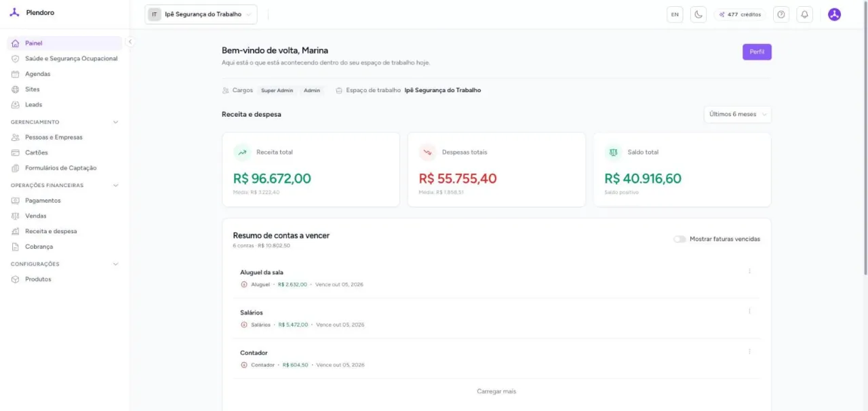Click the 477 créditos badge
The image size is (868, 411).
[740, 14]
